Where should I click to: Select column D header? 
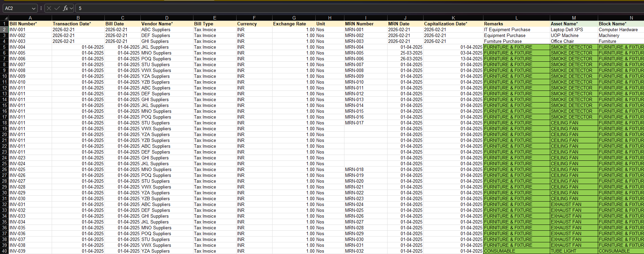pos(167,18)
